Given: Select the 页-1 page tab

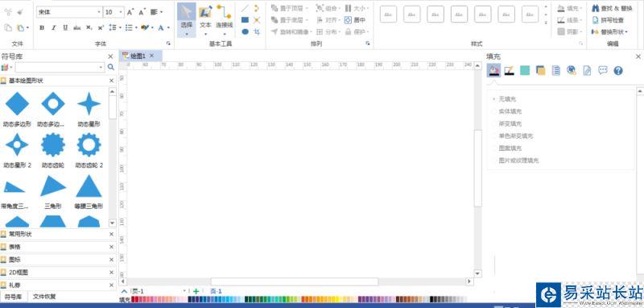Looking at the screenshot, I should pyautogui.click(x=216, y=291).
